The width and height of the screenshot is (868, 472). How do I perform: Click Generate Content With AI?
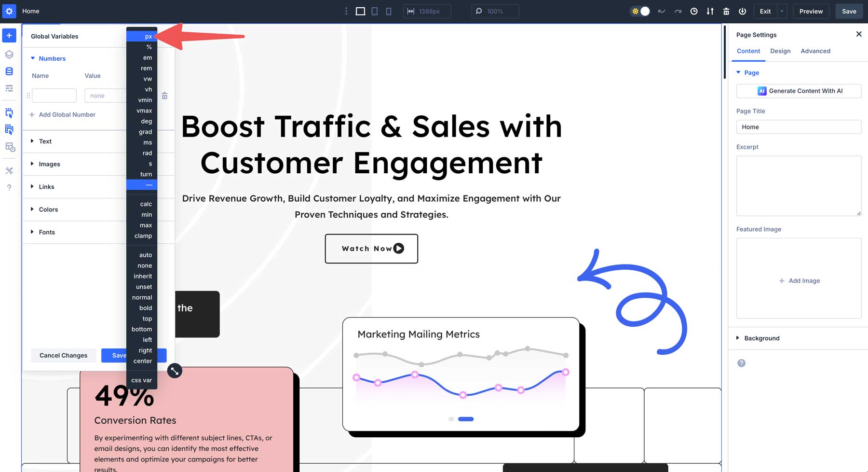(x=799, y=91)
